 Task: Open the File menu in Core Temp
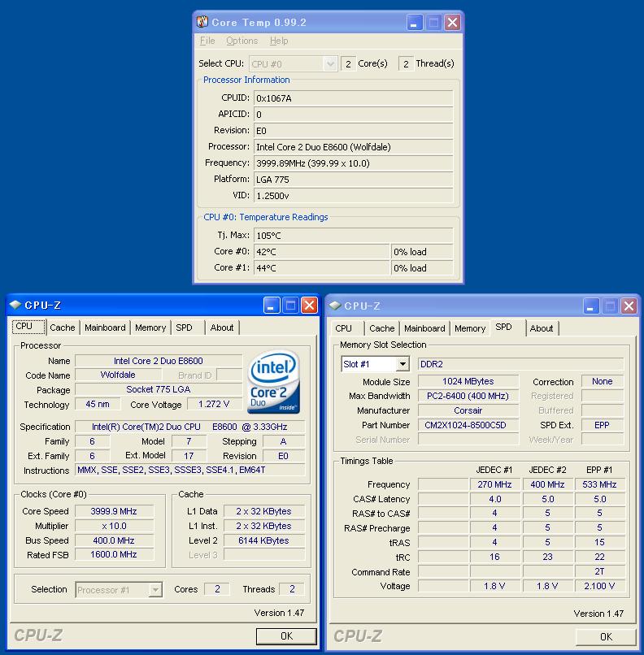(x=207, y=41)
